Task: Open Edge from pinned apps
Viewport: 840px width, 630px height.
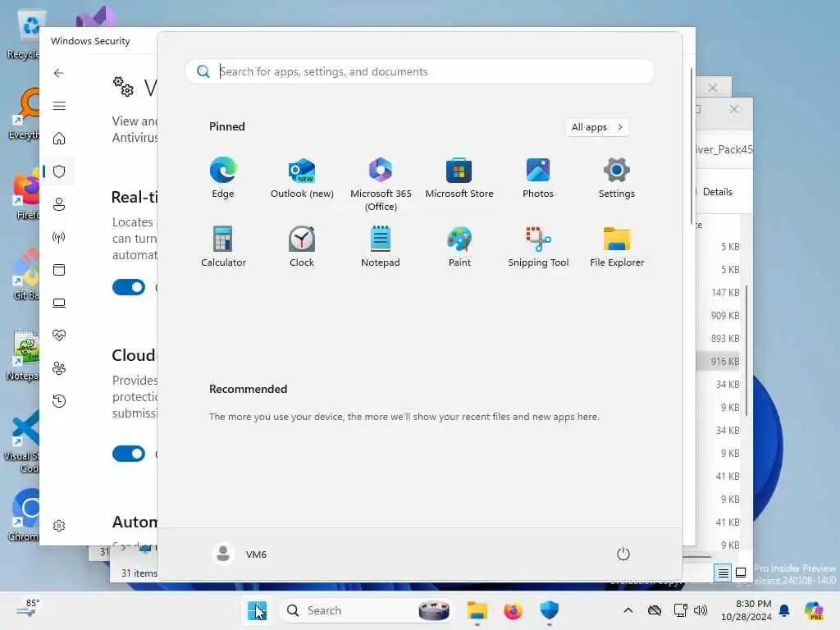Action: 223,178
